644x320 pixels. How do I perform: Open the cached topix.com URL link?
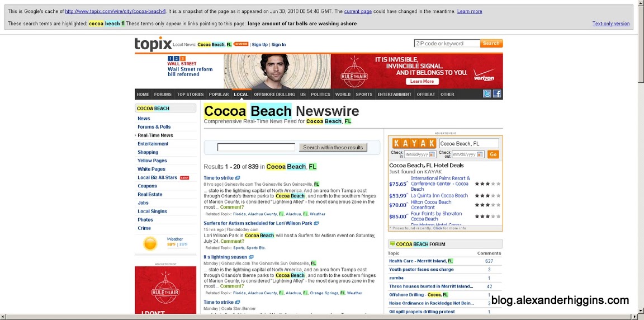116,12
